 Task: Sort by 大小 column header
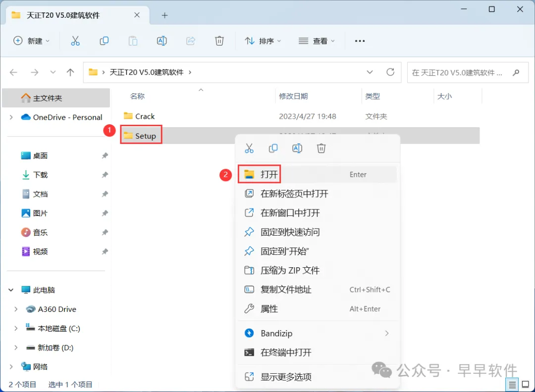444,97
